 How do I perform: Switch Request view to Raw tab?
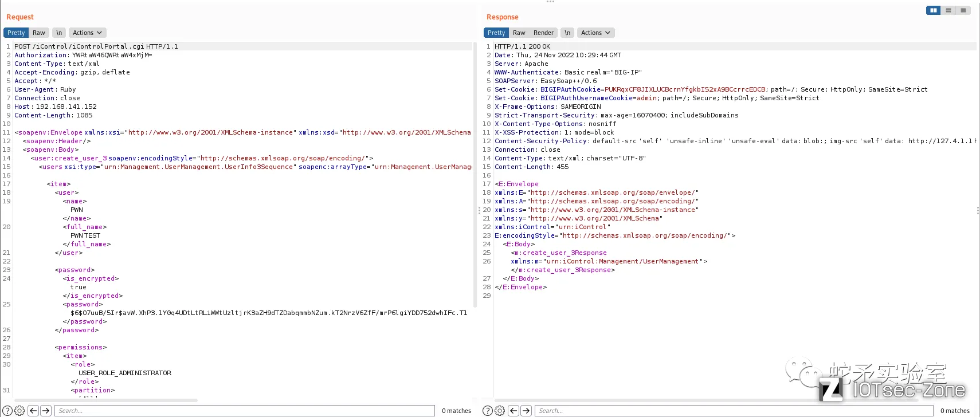tap(39, 33)
